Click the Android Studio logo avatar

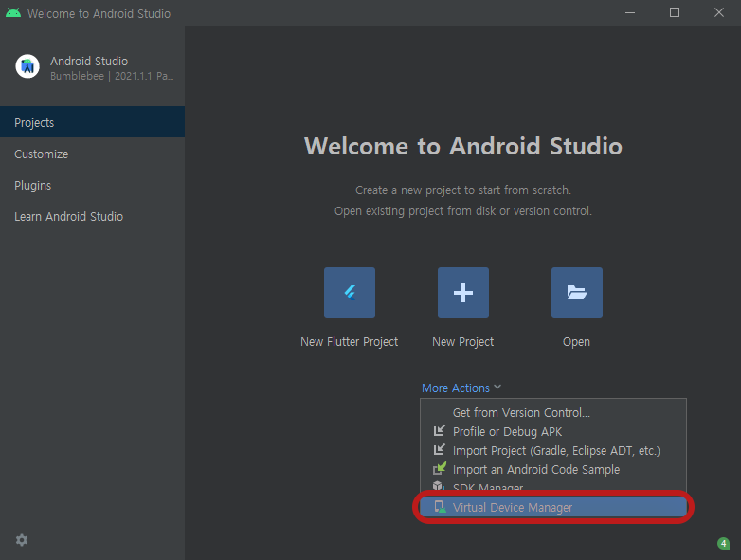pyautogui.click(x=27, y=66)
